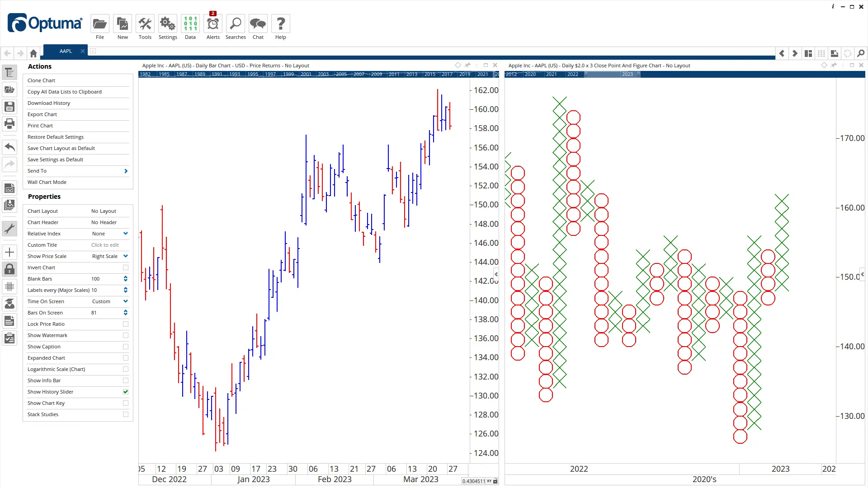Click the clipboard checklist sidebar icon
Image resolution: width=868 pixels, height=488 pixels.
click(x=9, y=338)
